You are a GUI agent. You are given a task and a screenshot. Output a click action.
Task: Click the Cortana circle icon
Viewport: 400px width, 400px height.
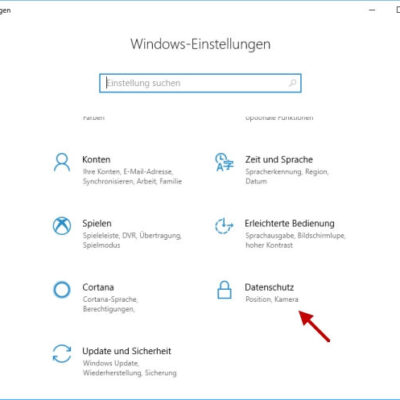coord(62,290)
